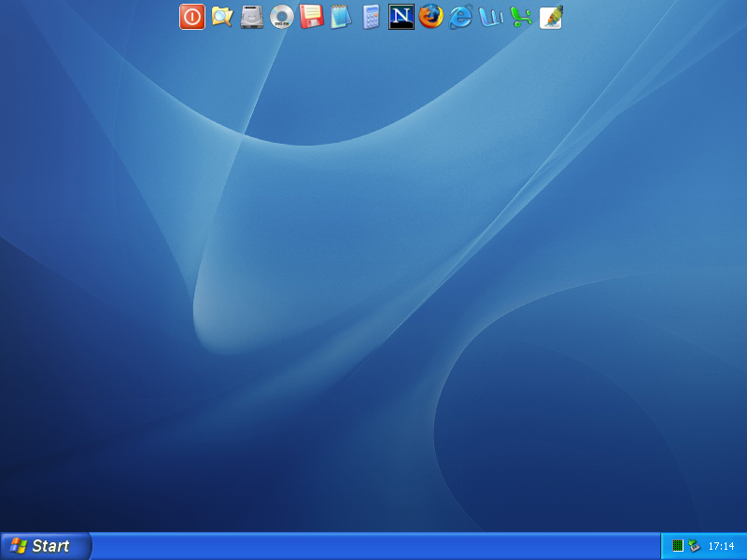
Task: Click the blue W icon in the dock
Action: [491, 17]
